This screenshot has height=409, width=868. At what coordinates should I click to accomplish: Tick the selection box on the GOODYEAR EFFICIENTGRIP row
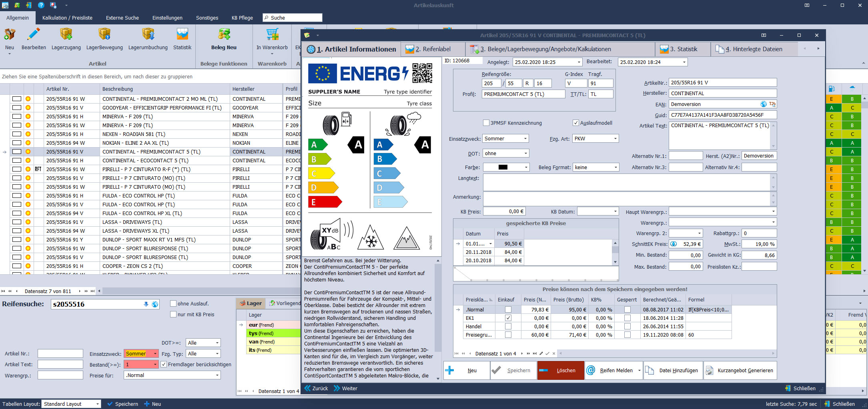tap(16, 108)
